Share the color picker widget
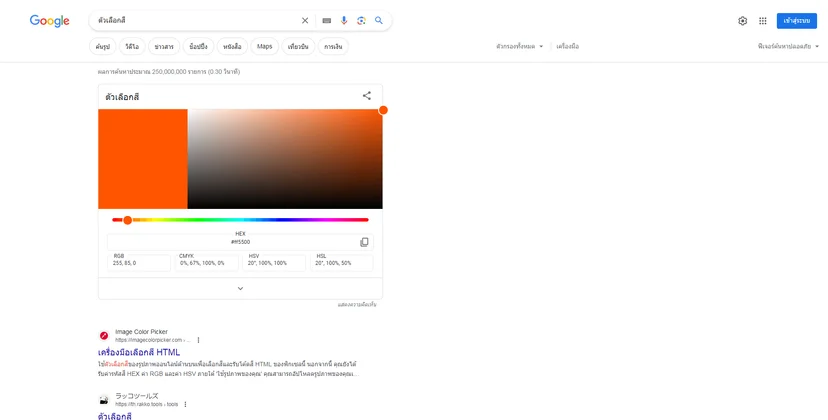The image size is (828, 420). [x=366, y=96]
